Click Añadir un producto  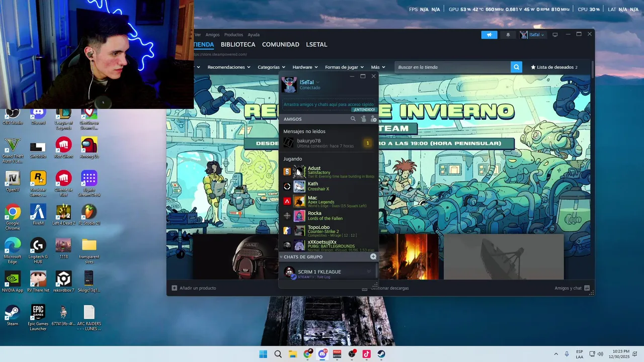(194, 288)
